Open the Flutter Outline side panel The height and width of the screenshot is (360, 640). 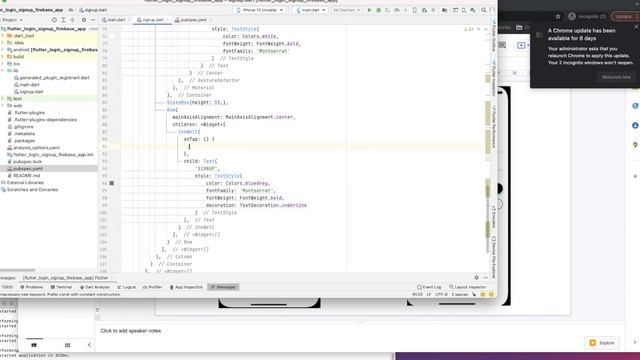tap(493, 36)
